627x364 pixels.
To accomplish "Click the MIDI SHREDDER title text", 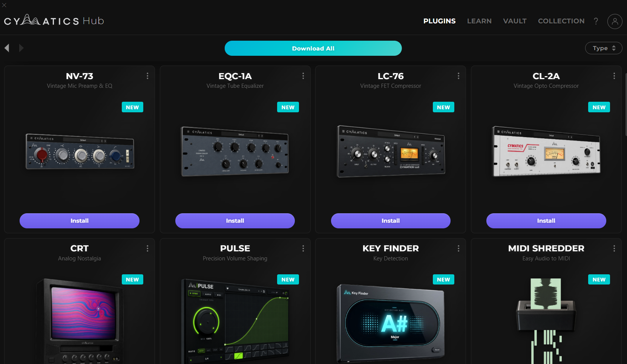I will 546,249.
